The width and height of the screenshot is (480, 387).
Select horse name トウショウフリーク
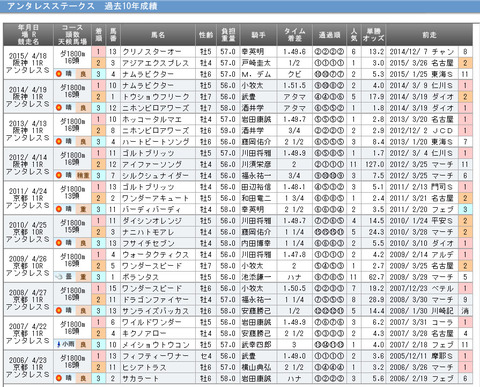click(x=156, y=97)
